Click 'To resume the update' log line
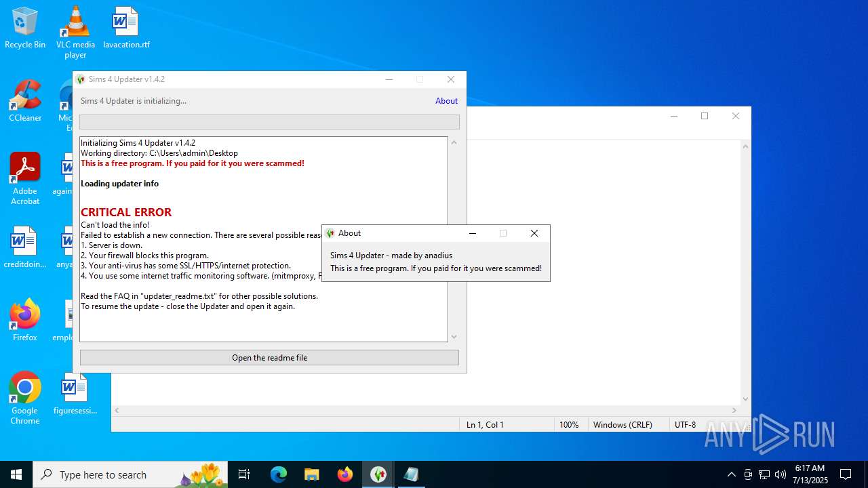868x488 pixels. coord(188,306)
